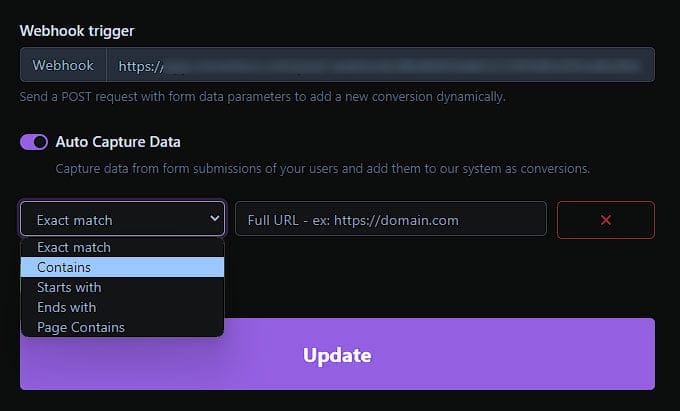680x411 pixels.
Task: Click inside the webhook URL field
Action: point(380,65)
